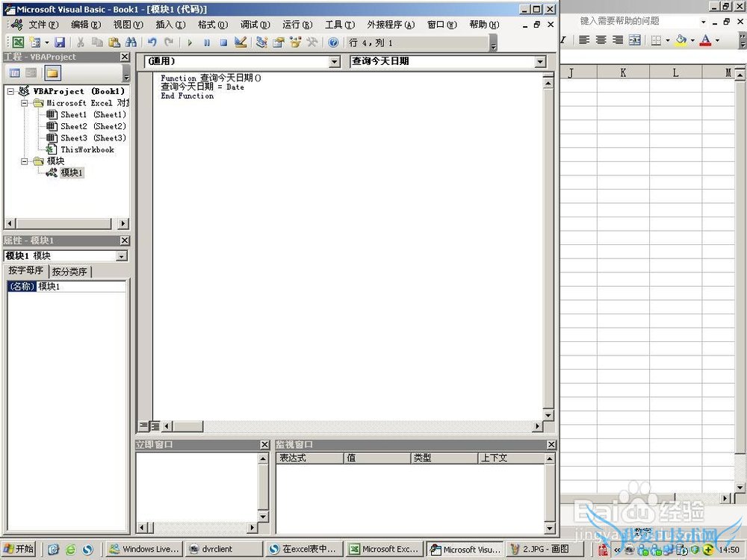Open the Insert object dropdown arrow
Image resolution: width=747 pixels, height=560 pixels.
pyautogui.click(x=46, y=43)
